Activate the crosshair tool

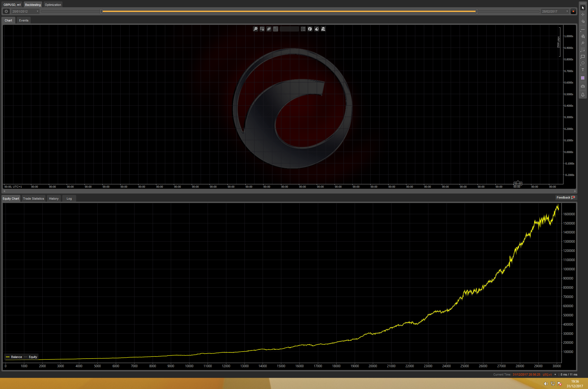pos(583,15)
